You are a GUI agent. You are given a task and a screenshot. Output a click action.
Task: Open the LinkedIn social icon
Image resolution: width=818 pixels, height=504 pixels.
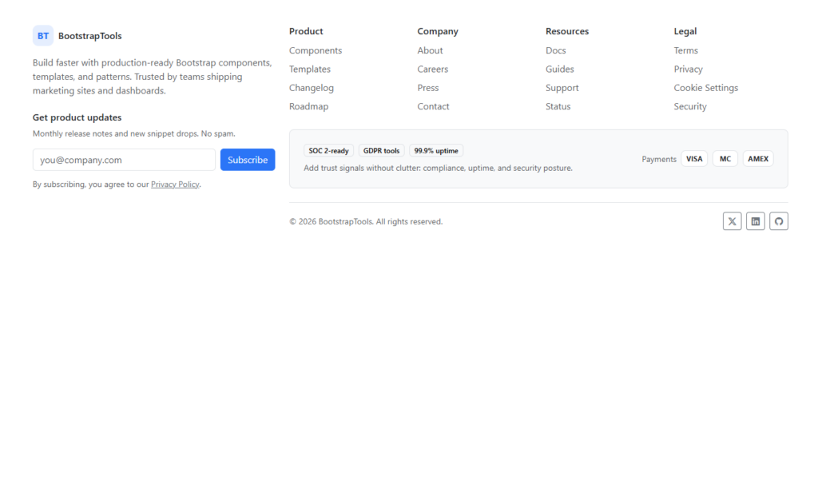tap(755, 221)
